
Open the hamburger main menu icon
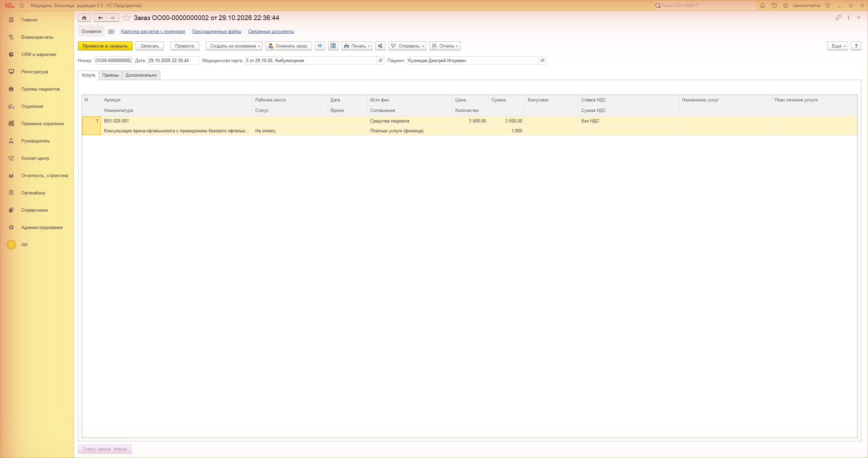pos(22,5)
